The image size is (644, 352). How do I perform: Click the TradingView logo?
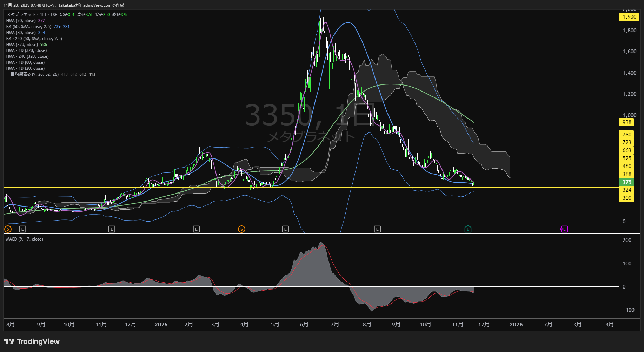32,341
